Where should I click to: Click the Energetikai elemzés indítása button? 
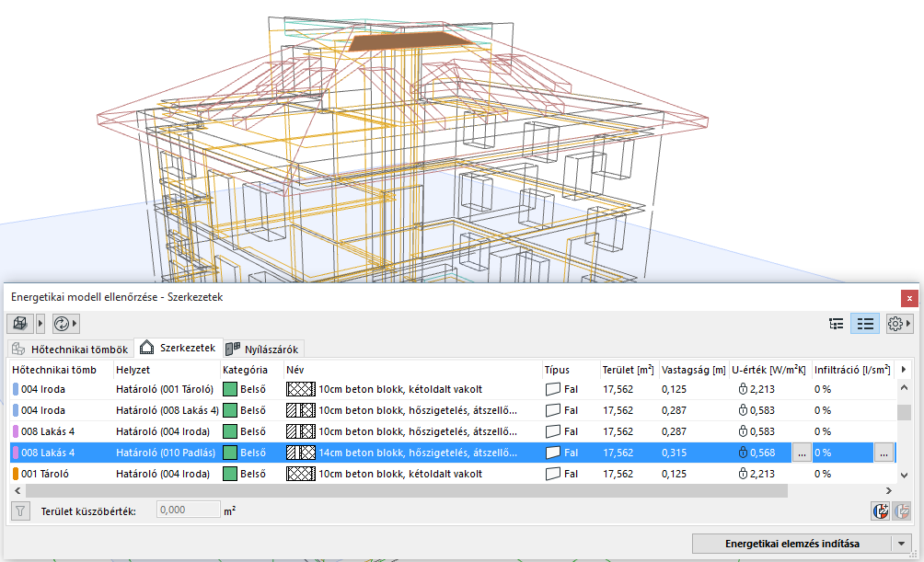pos(791,544)
